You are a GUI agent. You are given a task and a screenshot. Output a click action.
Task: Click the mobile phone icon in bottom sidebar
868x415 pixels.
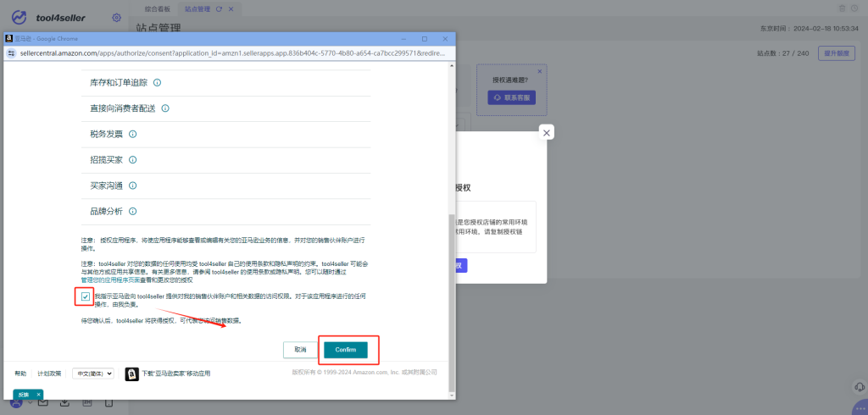108,403
